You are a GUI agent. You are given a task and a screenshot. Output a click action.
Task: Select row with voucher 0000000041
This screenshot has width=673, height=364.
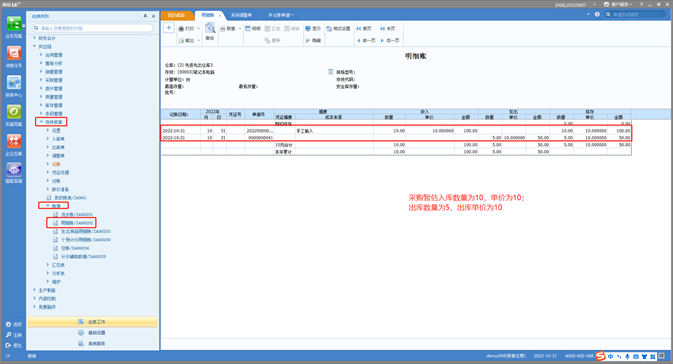[396, 138]
